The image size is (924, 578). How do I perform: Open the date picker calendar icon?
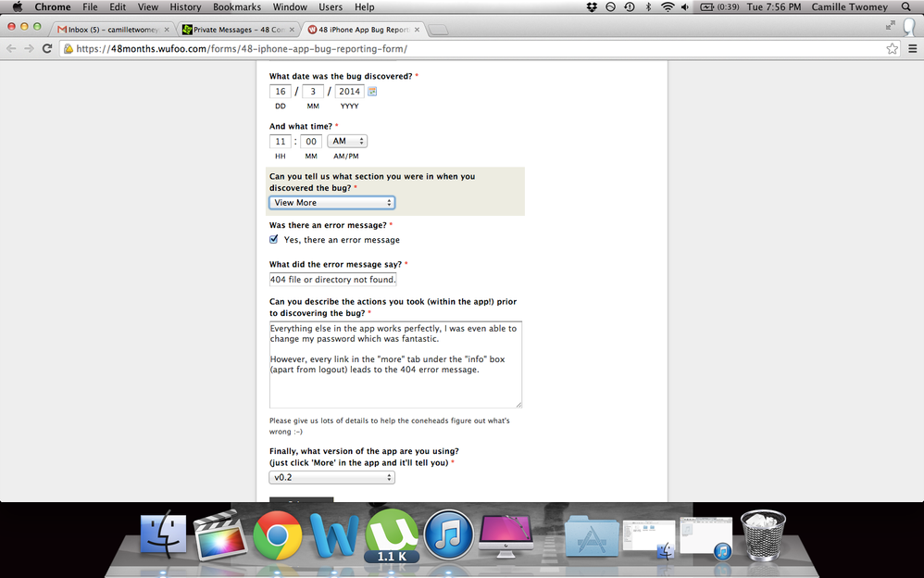coord(372,91)
